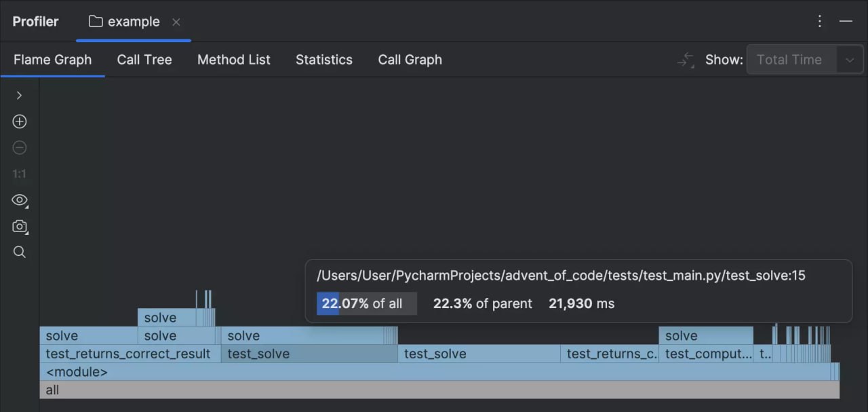The height and width of the screenshot is (412, 868).
Task: Take a snapshot using the camera icon
Action: tap(19, 226)
